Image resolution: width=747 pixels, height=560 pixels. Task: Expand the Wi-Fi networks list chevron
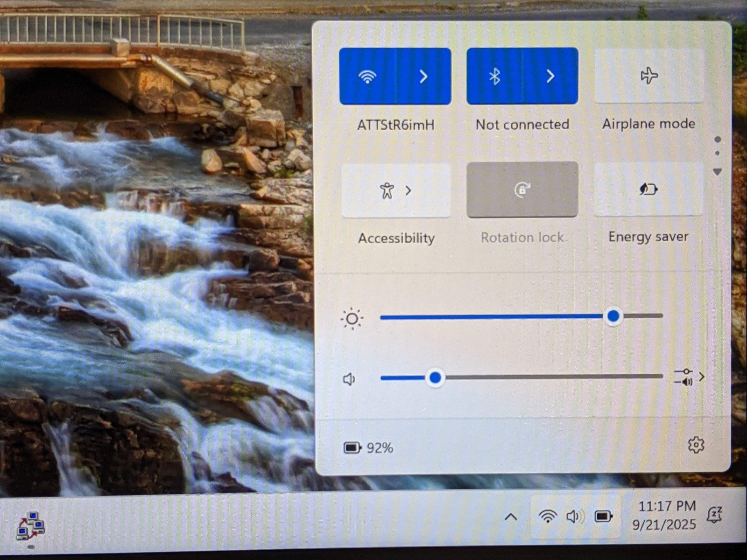[x=423, y=77]
